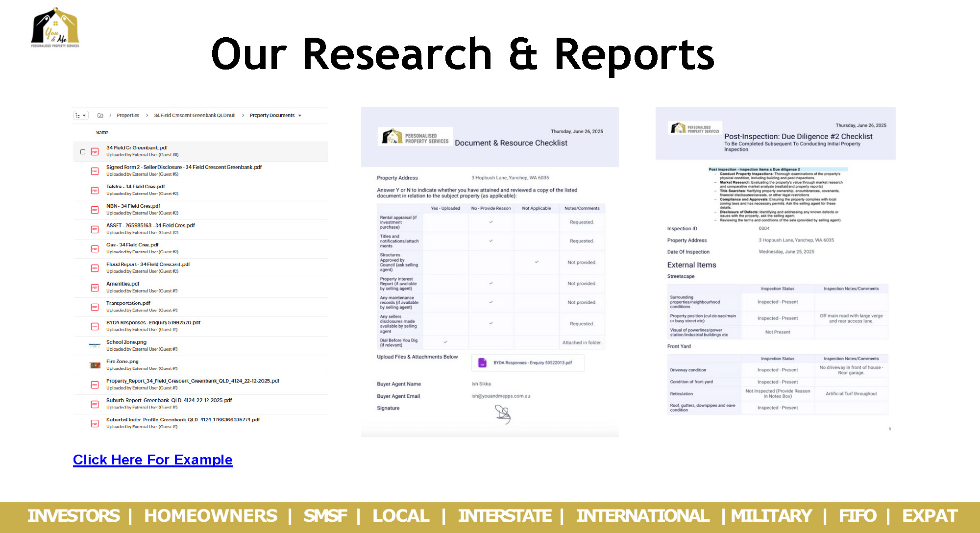This screenshot has height=533, width=980.
Task: Click the root folder icon in breadcrumb
Action: tap(100, 116)
